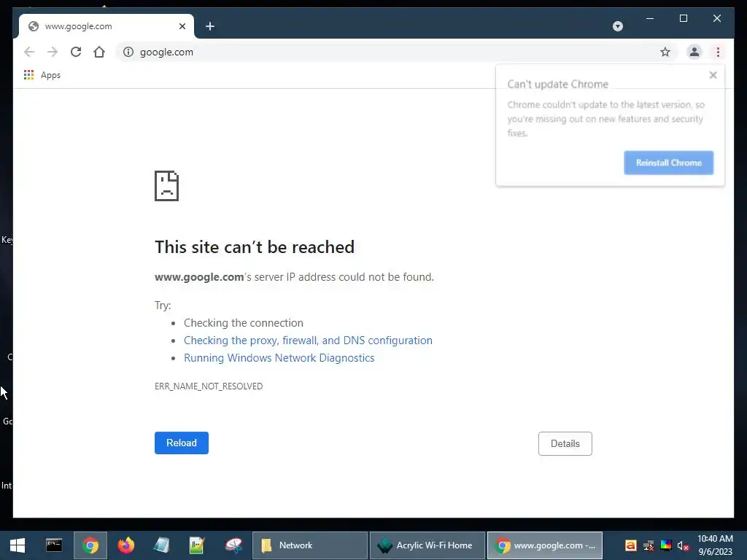
Task: Show error Details button
Action: pos(565,444)
